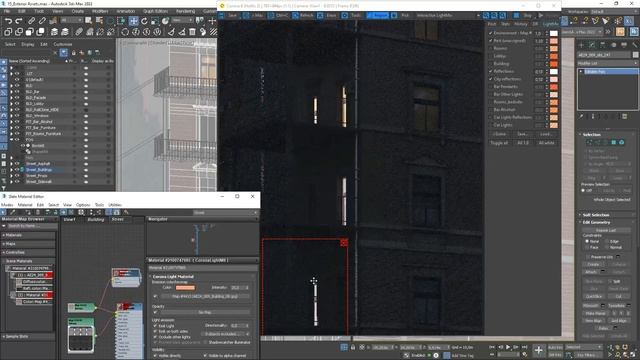The image size is (640, 360).
Task: Select the Unlink tool icon
Action: pos(42,20)
